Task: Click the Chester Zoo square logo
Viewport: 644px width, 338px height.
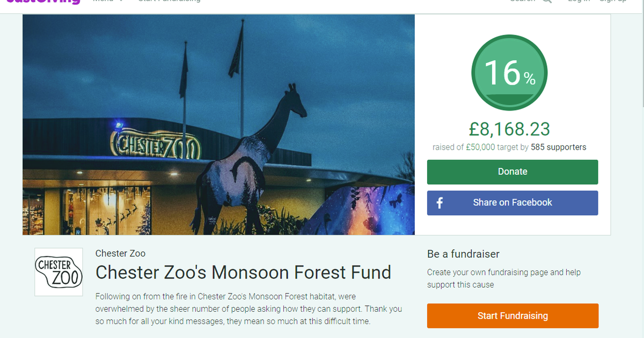Action: coord(59,272)
